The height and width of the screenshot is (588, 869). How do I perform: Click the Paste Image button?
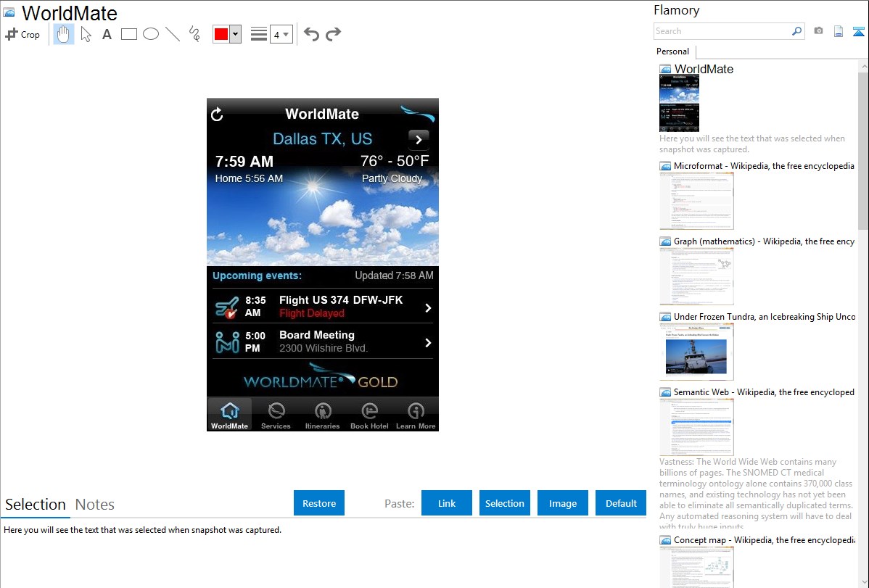point(563,503)
